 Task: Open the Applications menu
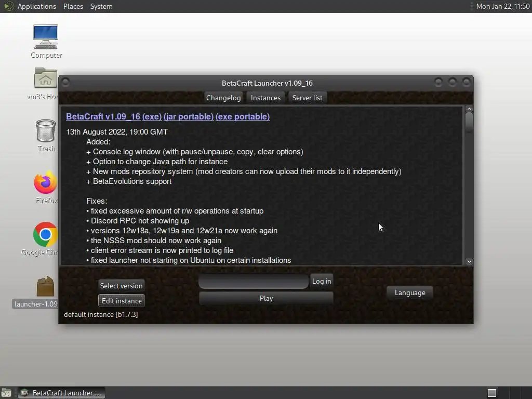37,6
